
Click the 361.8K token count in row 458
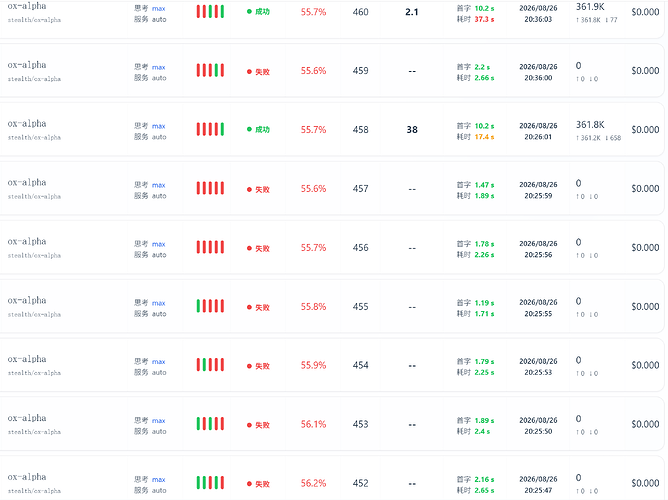point(590,125)
